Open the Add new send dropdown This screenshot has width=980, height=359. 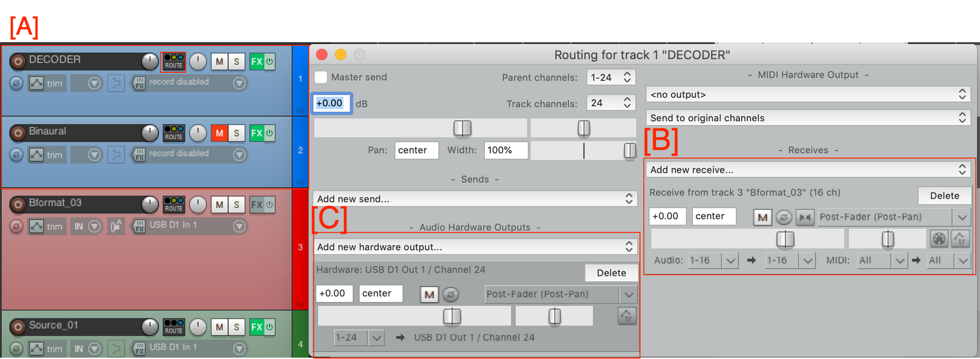pos(475,199)
